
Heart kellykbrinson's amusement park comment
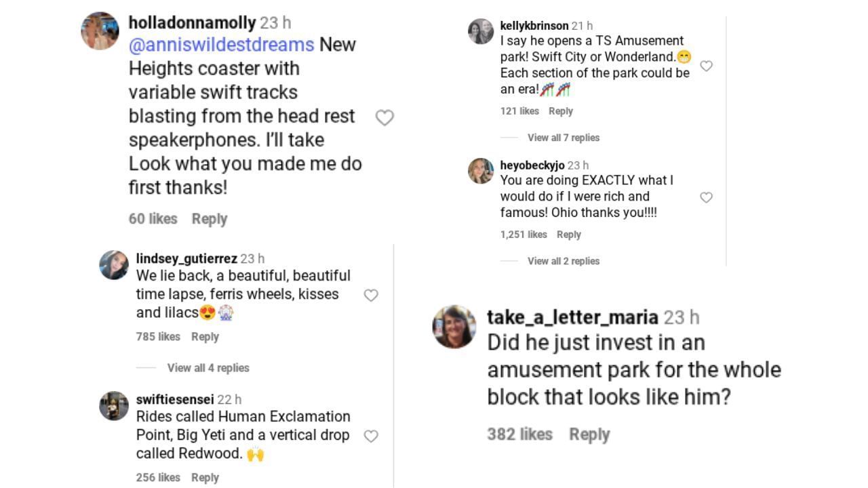coord(706,66)
